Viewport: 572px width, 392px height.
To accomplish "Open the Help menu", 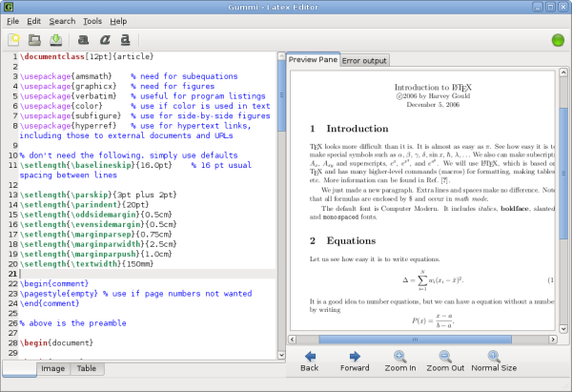I will click(x=118, y=21).
